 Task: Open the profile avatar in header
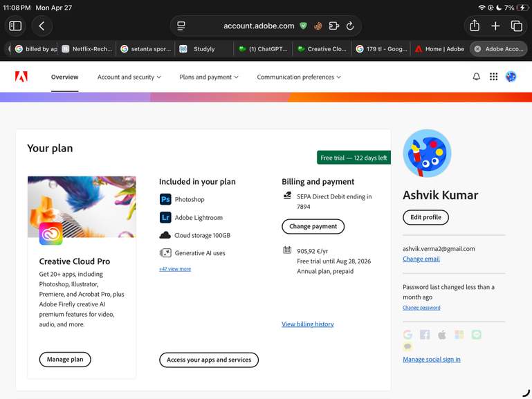(511, 77)
